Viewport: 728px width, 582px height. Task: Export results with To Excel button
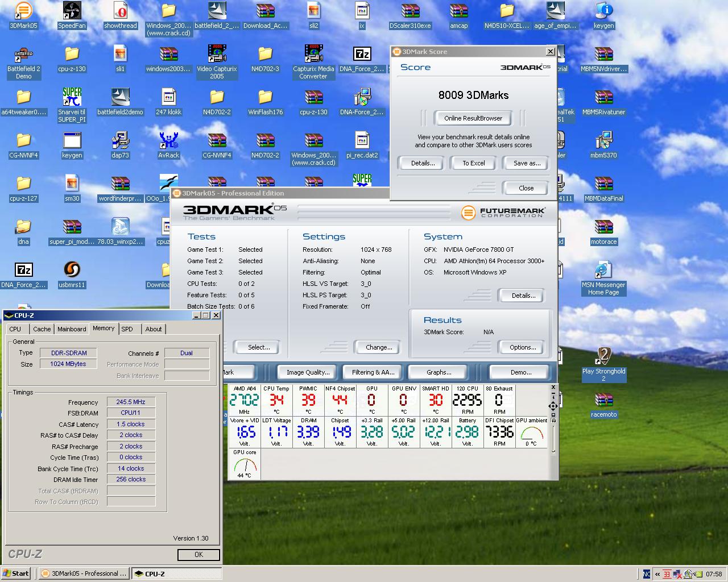(473, 163)
